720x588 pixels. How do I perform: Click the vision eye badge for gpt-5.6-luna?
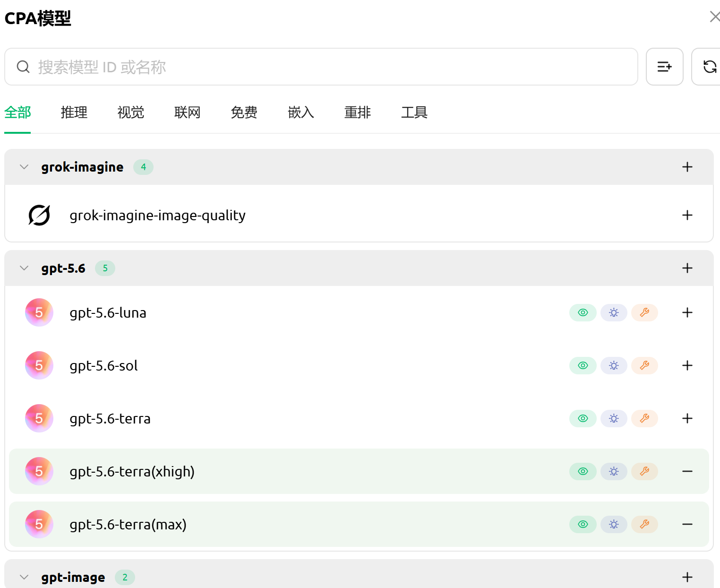tap(583, 312)
